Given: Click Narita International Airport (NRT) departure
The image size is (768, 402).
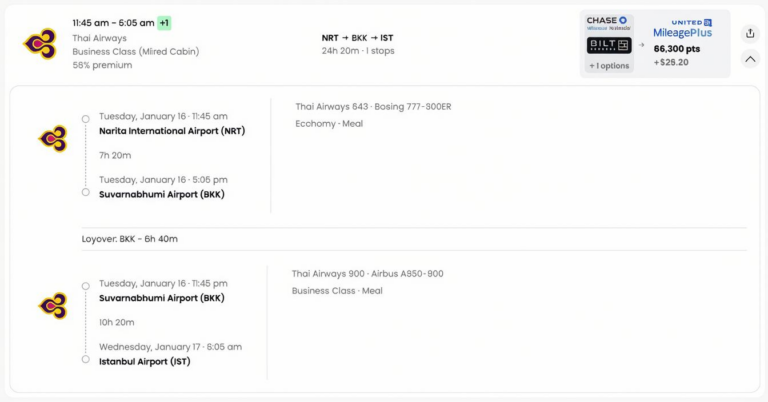Looking at the screenshot, I should coord(172,131).
